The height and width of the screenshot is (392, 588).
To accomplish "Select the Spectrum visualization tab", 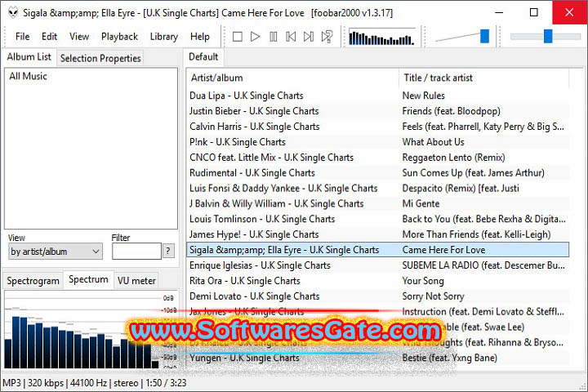I will (88, 279).
